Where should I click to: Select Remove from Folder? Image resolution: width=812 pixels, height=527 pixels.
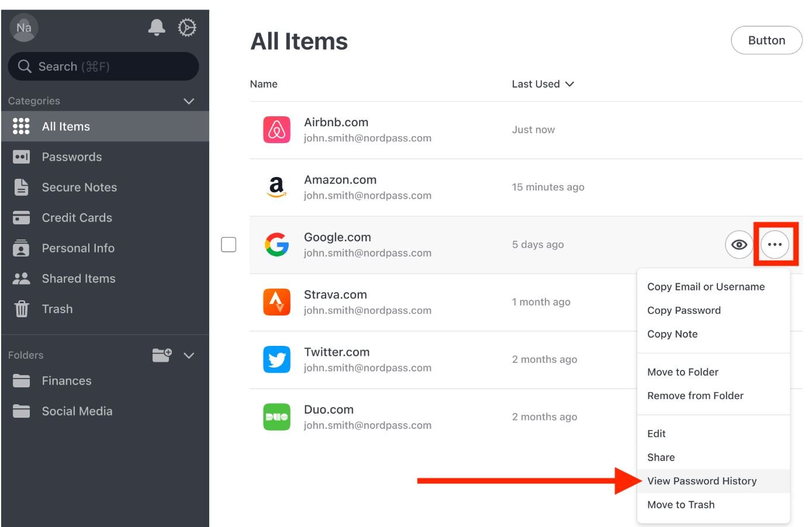pyautogui.click(x=695, y=396)
